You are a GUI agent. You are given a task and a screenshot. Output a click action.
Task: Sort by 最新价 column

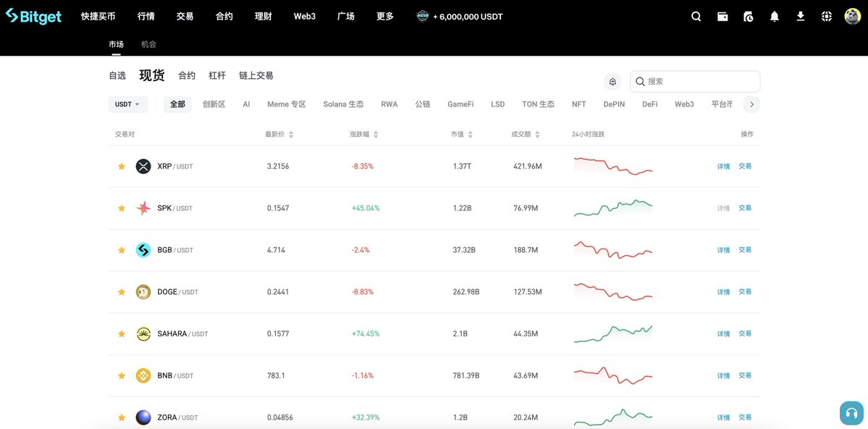point(279,134)
